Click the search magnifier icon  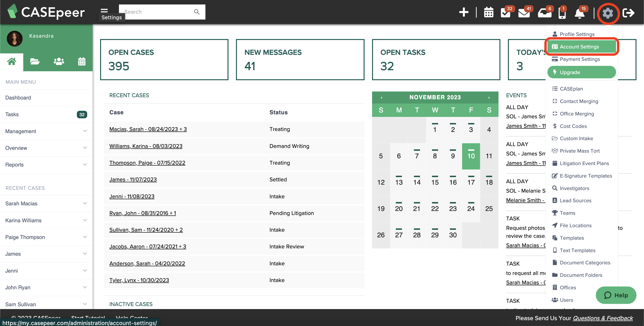click(196, 12)
